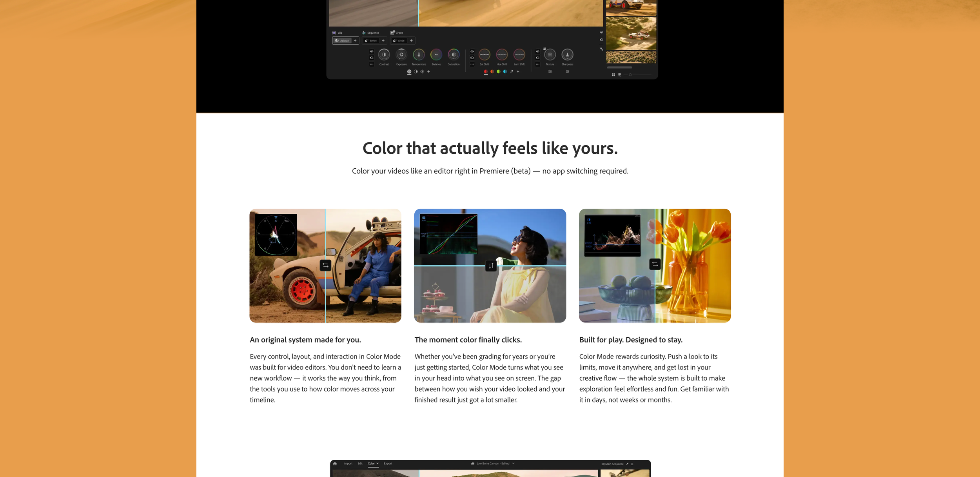Select the Sequence tab
The height and width of the screenshot is (477, 980).
tap(370, 33)
